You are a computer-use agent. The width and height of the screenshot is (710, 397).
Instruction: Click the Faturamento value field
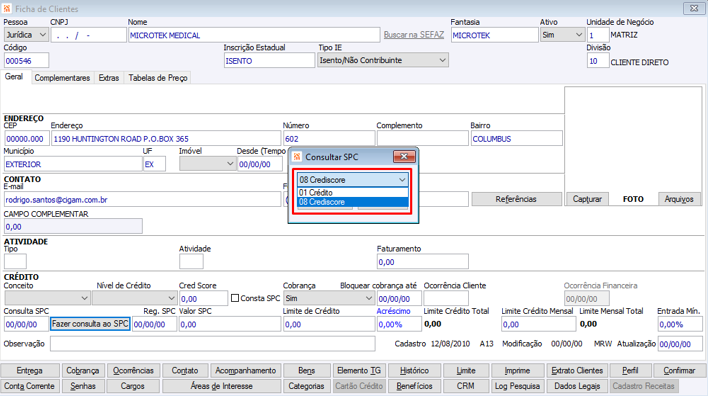click(x=422, y=262)
